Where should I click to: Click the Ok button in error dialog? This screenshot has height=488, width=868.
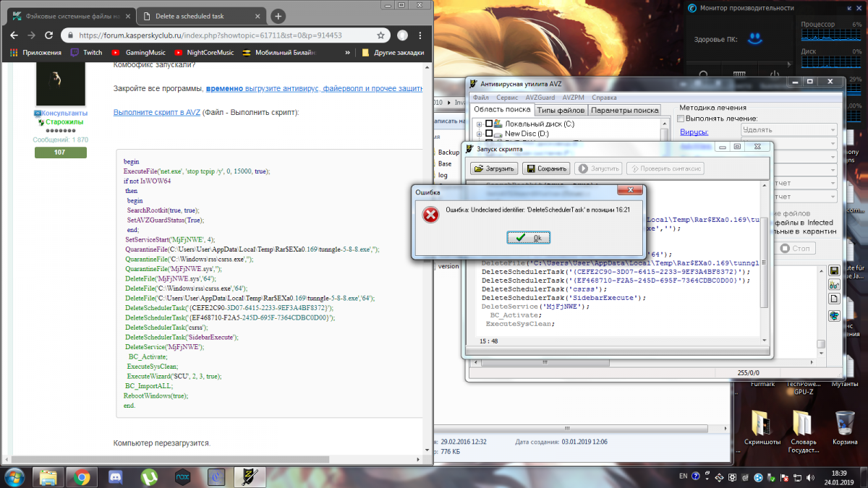pyautogui.click(x=528, y=238)
